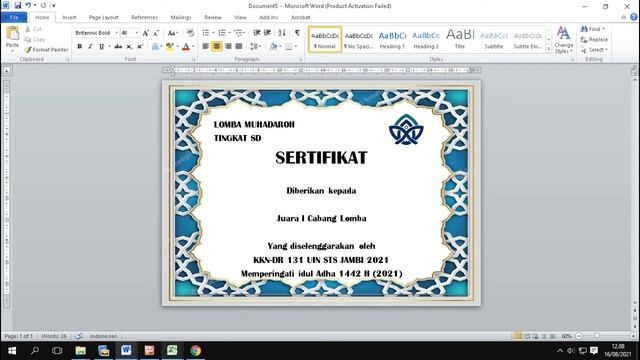This screenshot has height=360, width=640.
Task: Apply the Heading 1 style
Action: (x=392, y=40)
